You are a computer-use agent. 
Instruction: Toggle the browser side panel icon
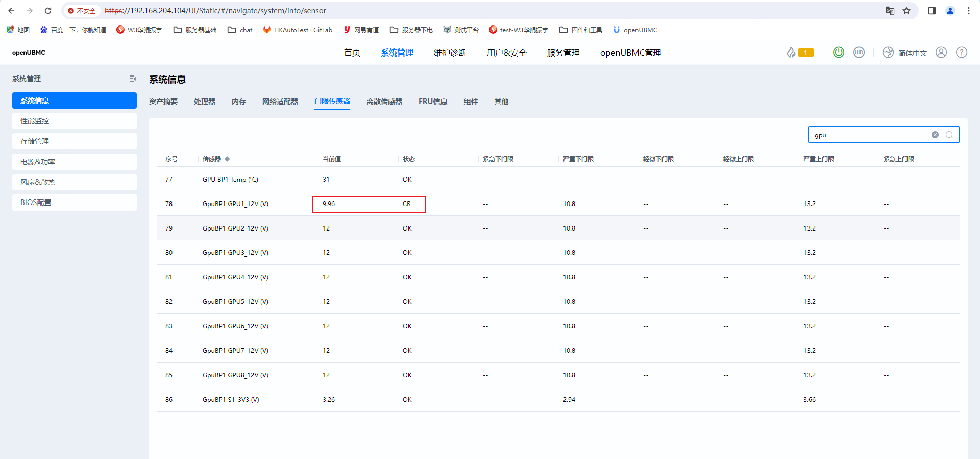tap(932, 11)
